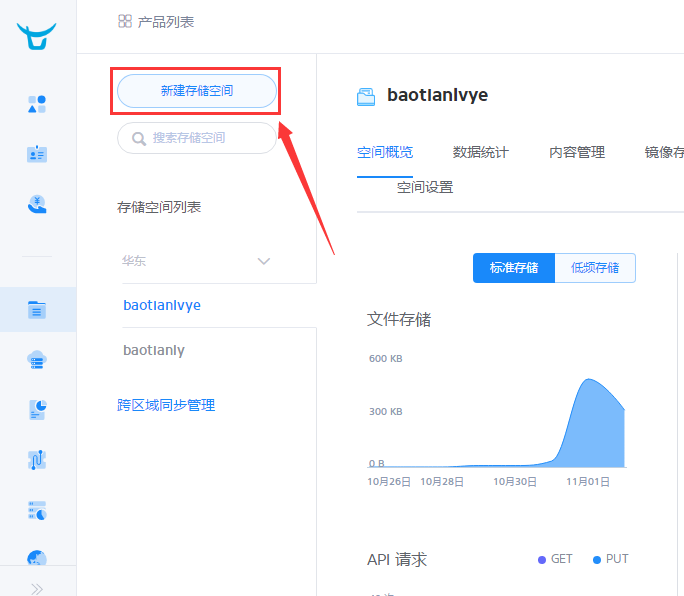Click the API 请求 section heading

pos(397,559)
